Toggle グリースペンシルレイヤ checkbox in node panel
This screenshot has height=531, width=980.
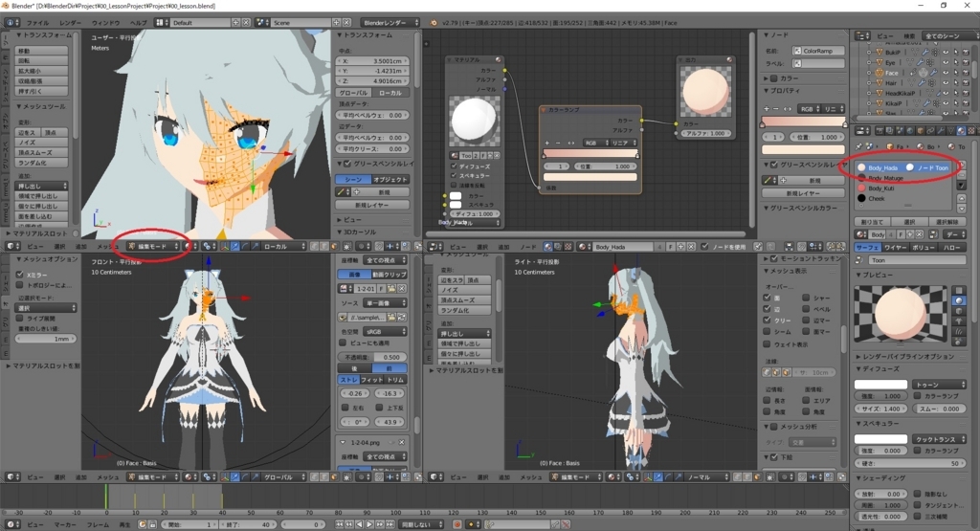(774, 165)
